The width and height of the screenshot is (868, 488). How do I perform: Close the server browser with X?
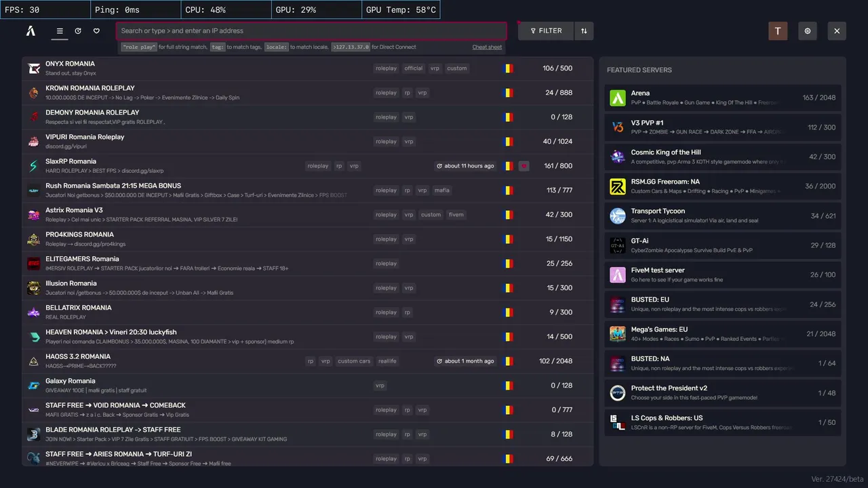coord(837,30)
